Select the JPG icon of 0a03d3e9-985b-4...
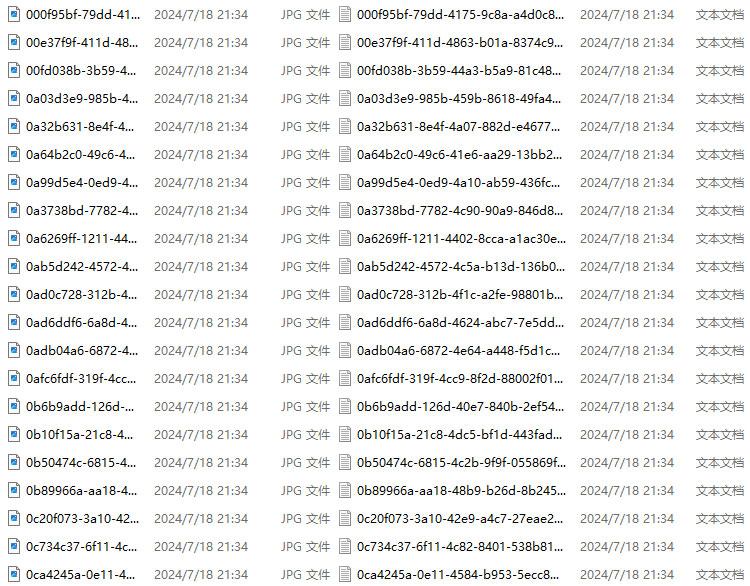Screen dimensions: 750x586 point(14,99)
